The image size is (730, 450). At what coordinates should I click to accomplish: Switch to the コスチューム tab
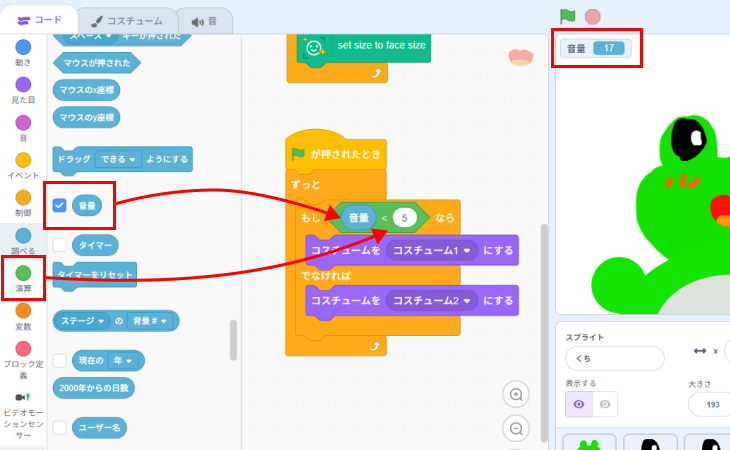[125, 20]
